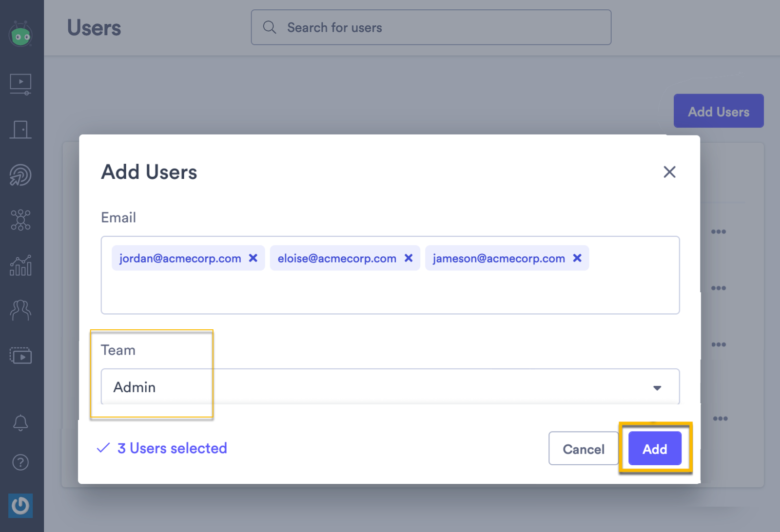Viewport: 780px width, 532px height.
Task: Remove eloise@acmecorp.com from the list
Action: click(x=409, y=258)
